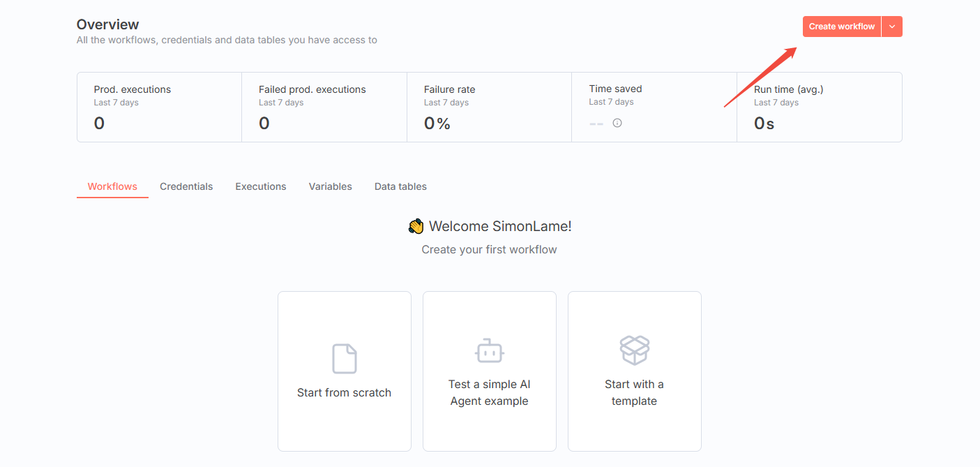The width and height of the screenshot is (980, 467).
Task: Pick the Start with a template label
Action: tap(634, 392)
